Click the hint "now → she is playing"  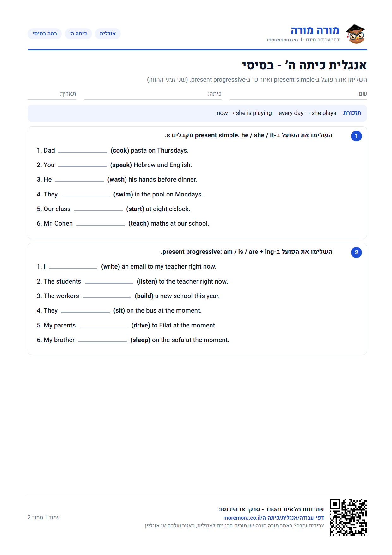coord(244,113)
